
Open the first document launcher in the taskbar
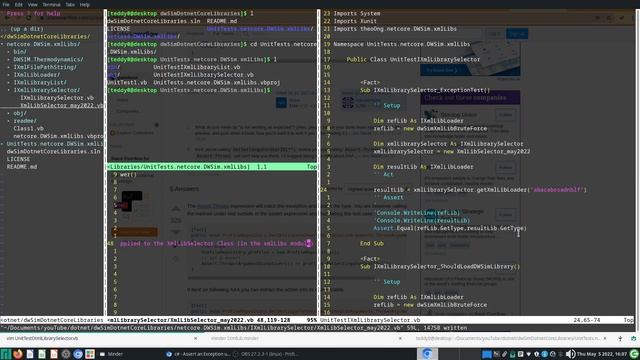[30, 354]
